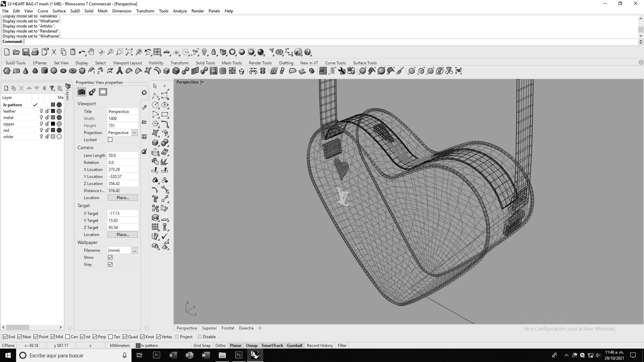Click the Options gear icon
The height and width of the screenshot is (362, 644).
[279, 52]
